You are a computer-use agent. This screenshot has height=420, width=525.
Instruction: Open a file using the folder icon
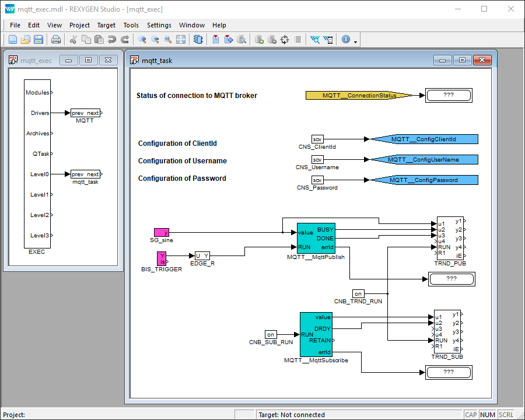click(x=26, y=40)
